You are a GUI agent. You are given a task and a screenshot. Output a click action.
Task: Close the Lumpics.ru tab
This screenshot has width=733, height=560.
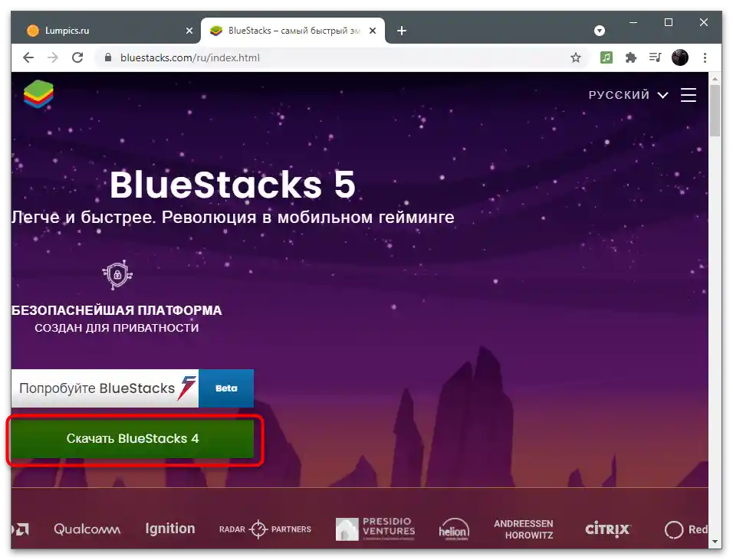189,31
